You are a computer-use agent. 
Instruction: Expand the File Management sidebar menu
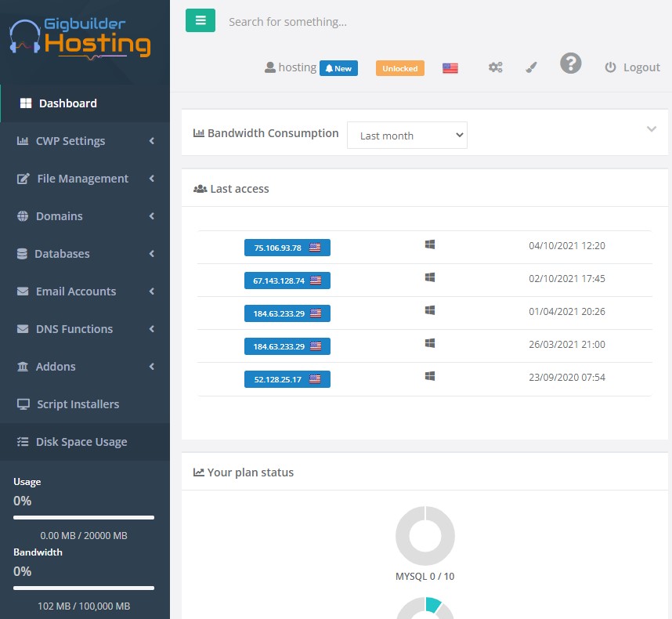[x=85, y=179]
